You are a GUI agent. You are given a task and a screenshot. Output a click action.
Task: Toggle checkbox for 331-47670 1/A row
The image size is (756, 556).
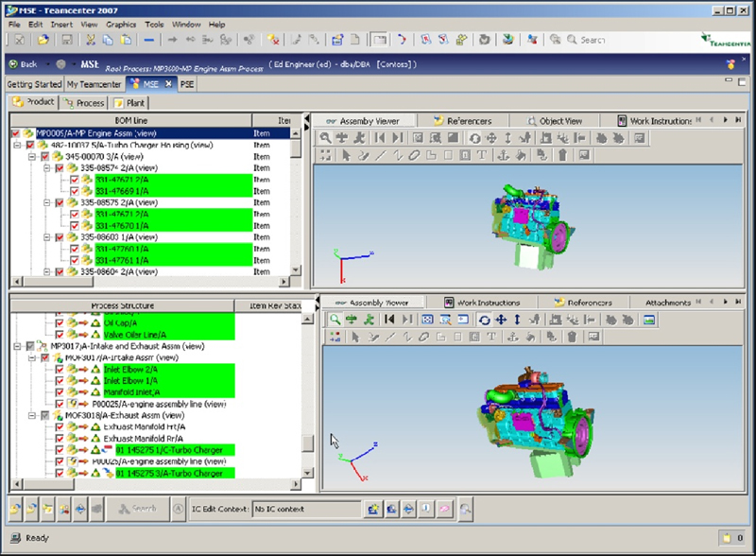click(x=75, y=226)
